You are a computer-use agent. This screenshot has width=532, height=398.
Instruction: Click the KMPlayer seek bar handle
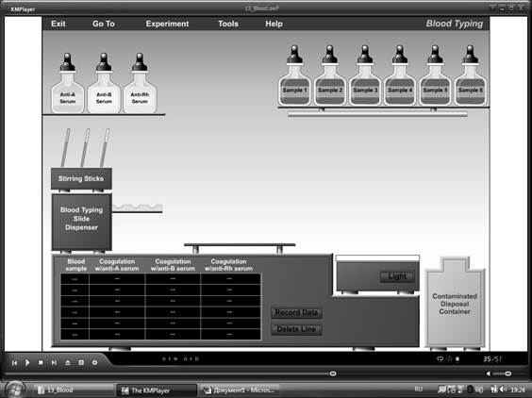click(333, 373)
